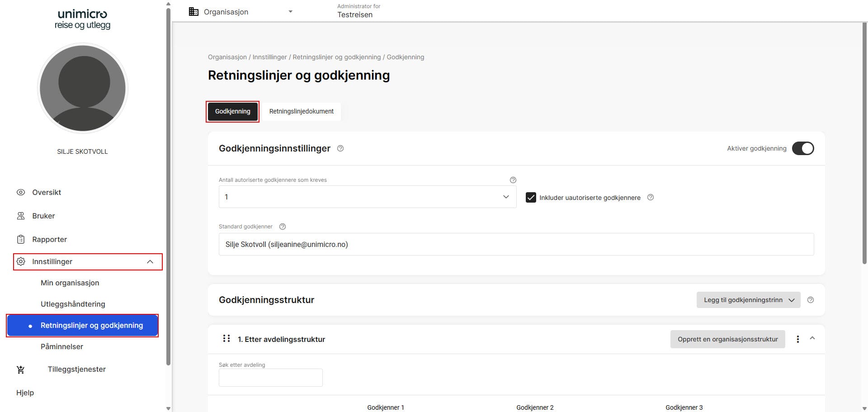The height and width of the screenshot is (412, 868).
Task: Open Innstillinger from the breadcrumb trail
Action: (x=269, y=57)
